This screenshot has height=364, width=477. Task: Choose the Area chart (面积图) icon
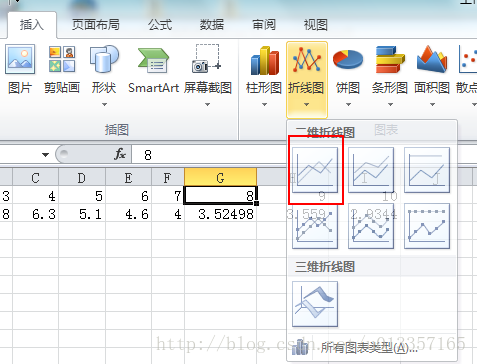coord(432,59)
